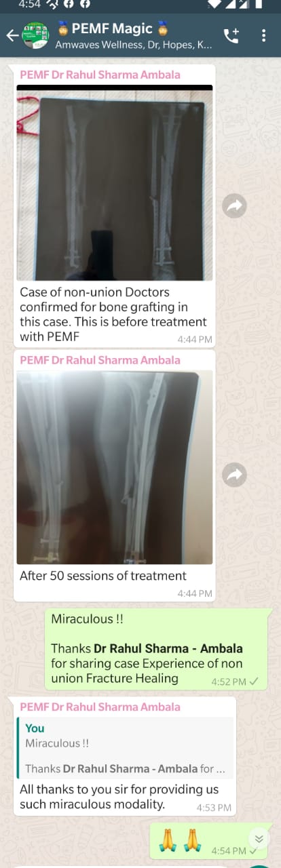Screen dimensions: 281x868
Task: View group members list under the title
Action: click(x=134, y=45)
